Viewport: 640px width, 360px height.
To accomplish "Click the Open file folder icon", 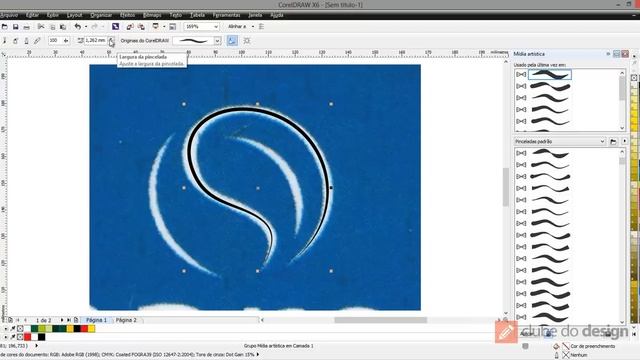I will point(4,27).
